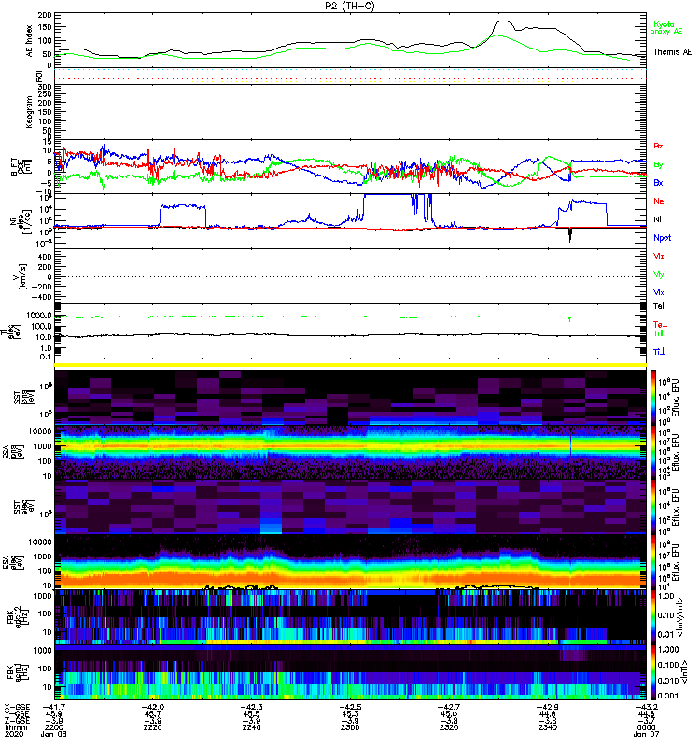This screenshot has width=700, height=747.
Task: Click the "-43.2" X-GSE position value
Action: point(646,707)
